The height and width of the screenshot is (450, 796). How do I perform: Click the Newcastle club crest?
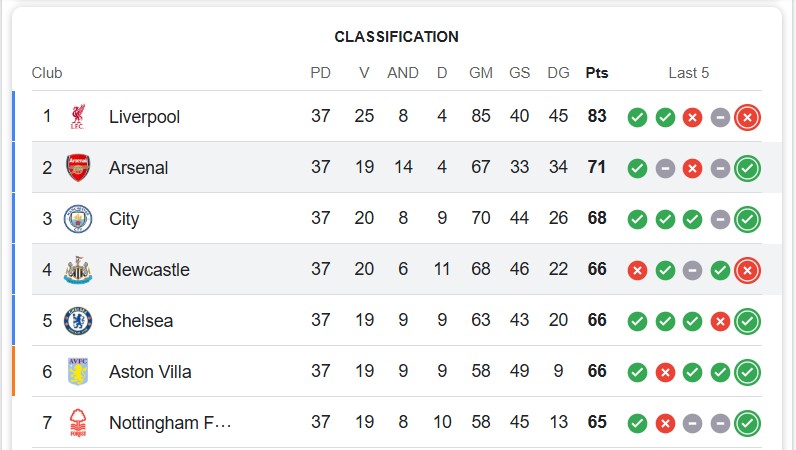pyautogui.click(x=78, y=270)
